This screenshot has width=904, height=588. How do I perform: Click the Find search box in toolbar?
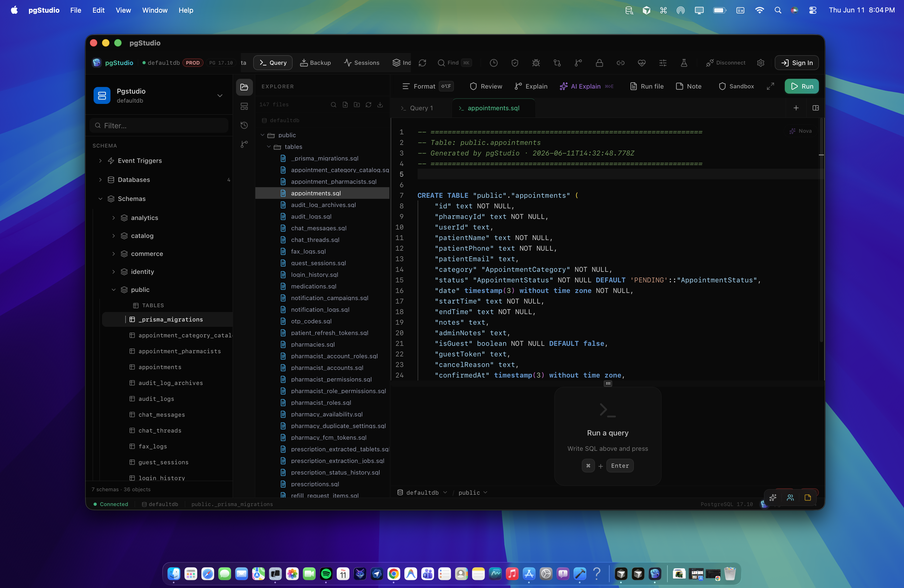pos(454,63)
